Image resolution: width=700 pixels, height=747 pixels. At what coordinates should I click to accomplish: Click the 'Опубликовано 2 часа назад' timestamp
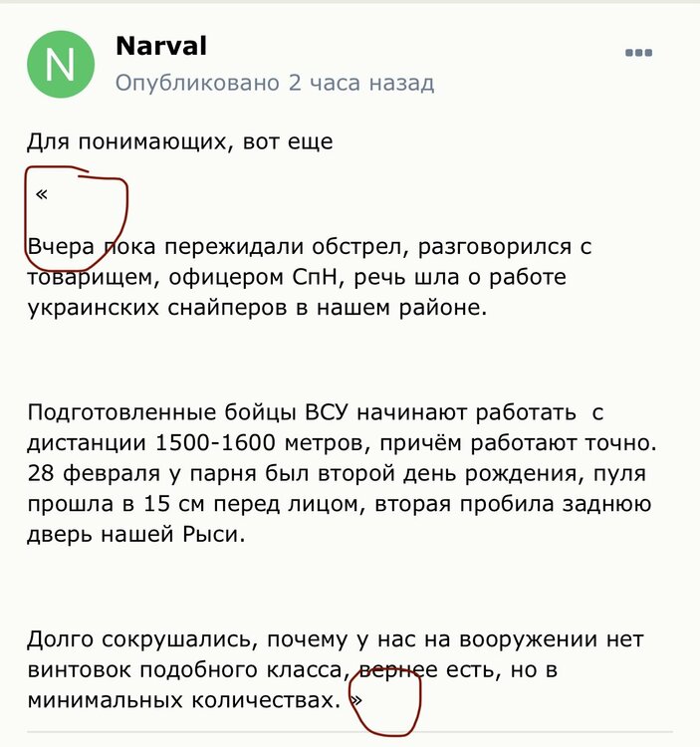click(x=275, y=83)
